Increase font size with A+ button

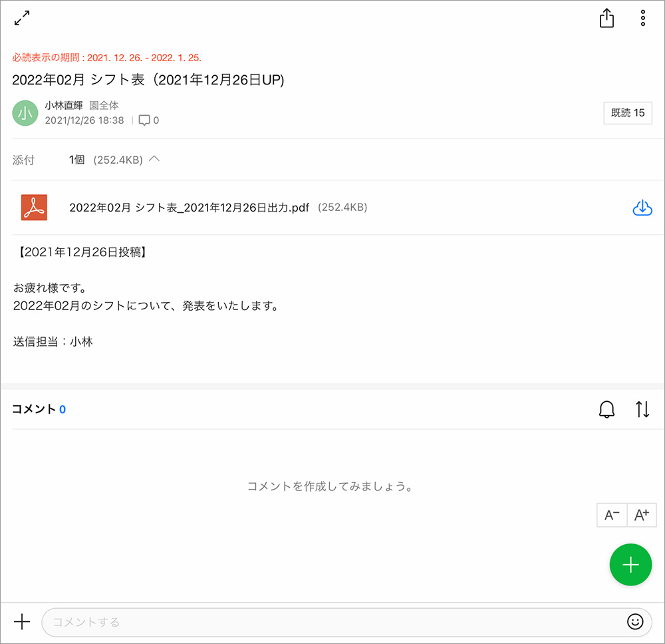[x=642, y=515]
